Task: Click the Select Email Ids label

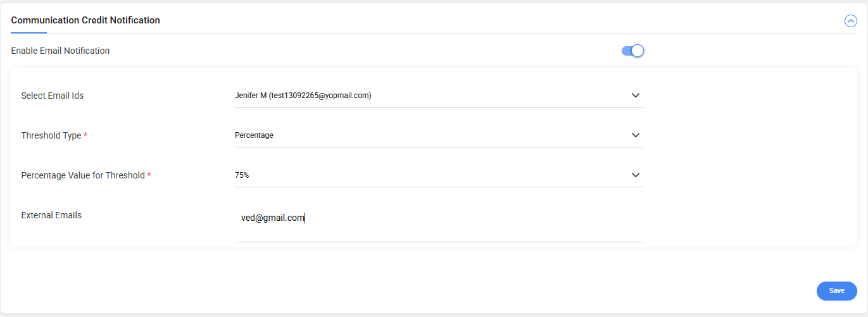Action: pyautogui.click(x=53, y=96)
